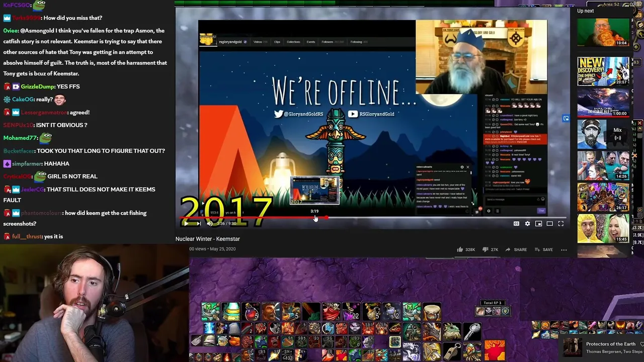The image size is (644, 362).
Task: Click the drum item showing 11 charges
Action: point(432,312)
